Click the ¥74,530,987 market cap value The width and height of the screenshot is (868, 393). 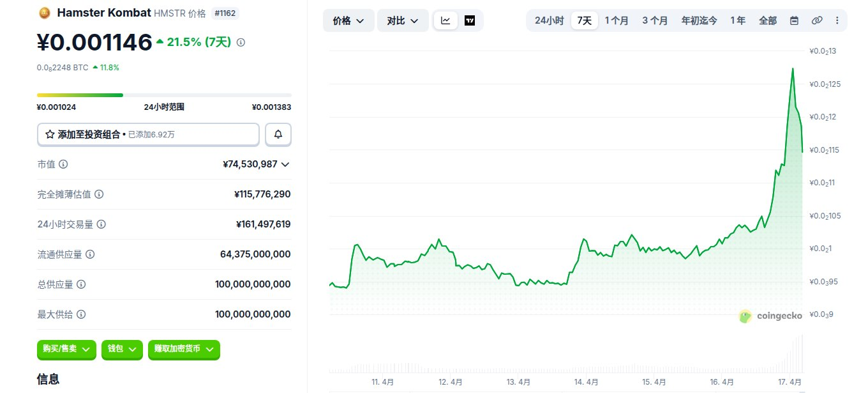coord(250,164)
